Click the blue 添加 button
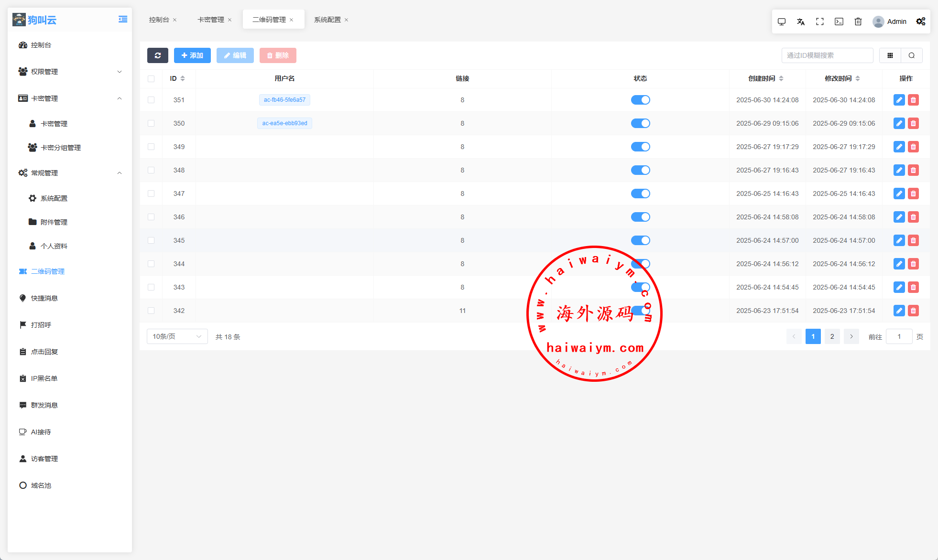 click(x=192, y=55)
